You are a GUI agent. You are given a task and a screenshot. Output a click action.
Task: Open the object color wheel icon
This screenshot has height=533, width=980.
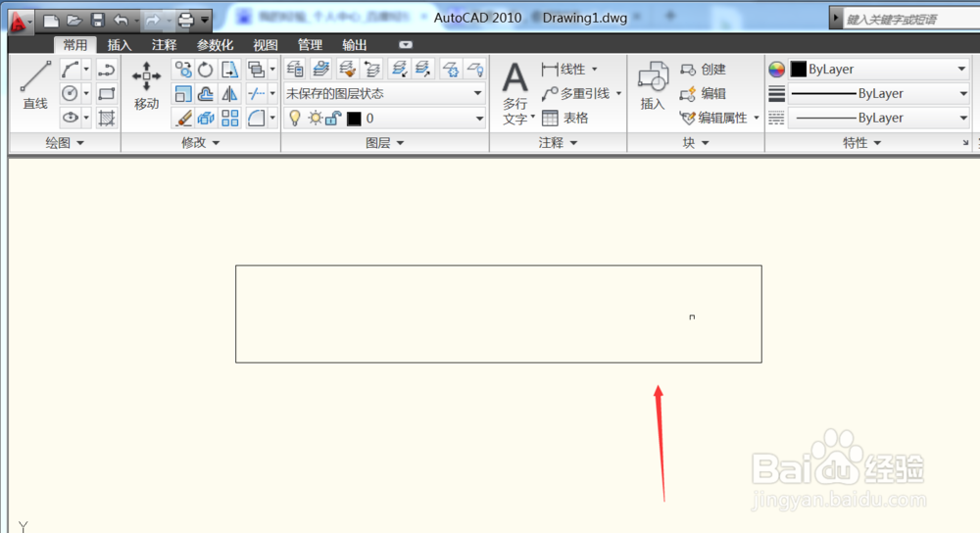point(776,70)
